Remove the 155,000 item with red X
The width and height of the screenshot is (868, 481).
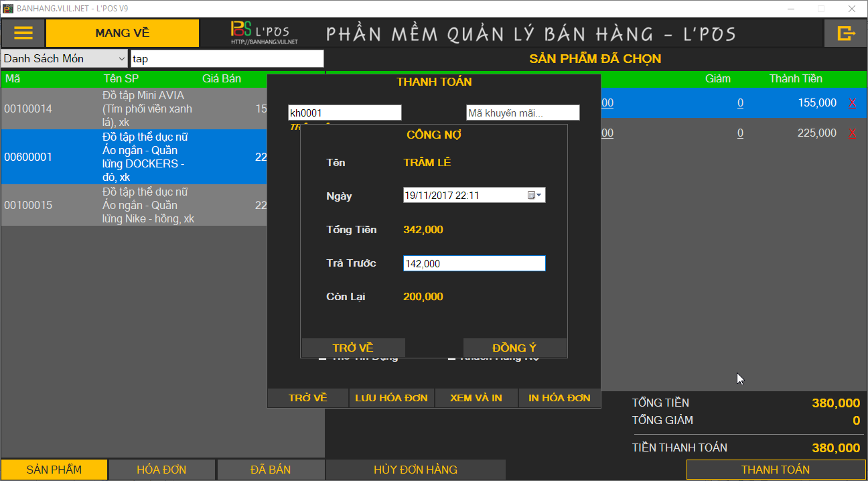click(x=852, y=103)
